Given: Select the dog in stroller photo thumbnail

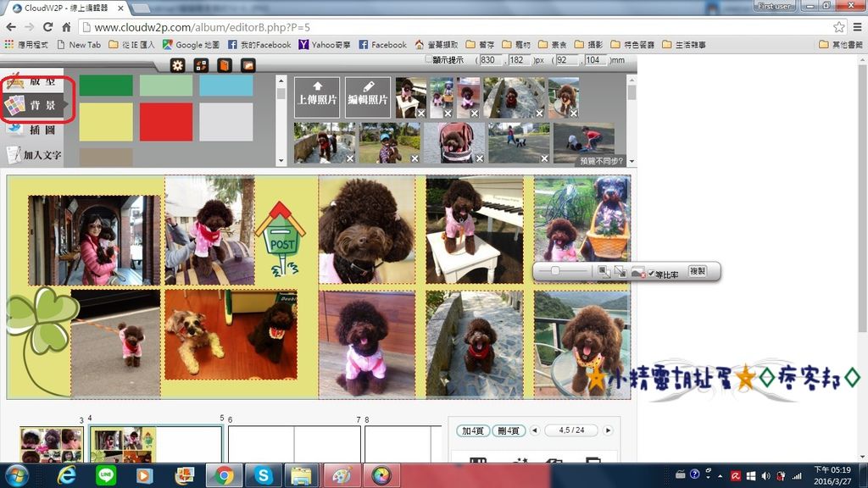Looking at the screenshot, I should (453, 142).
